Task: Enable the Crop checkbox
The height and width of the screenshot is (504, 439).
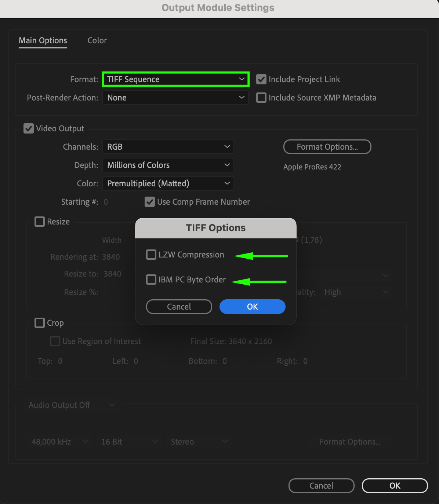Action: tap(40, 323)
